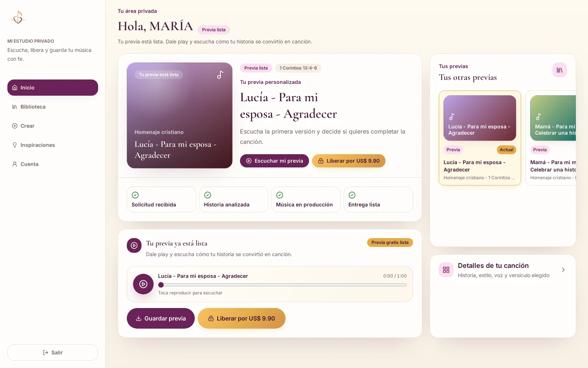The image size is (588, 368).
Task: Open the library icon in Tus previas
Action: (x=559, y=70)
